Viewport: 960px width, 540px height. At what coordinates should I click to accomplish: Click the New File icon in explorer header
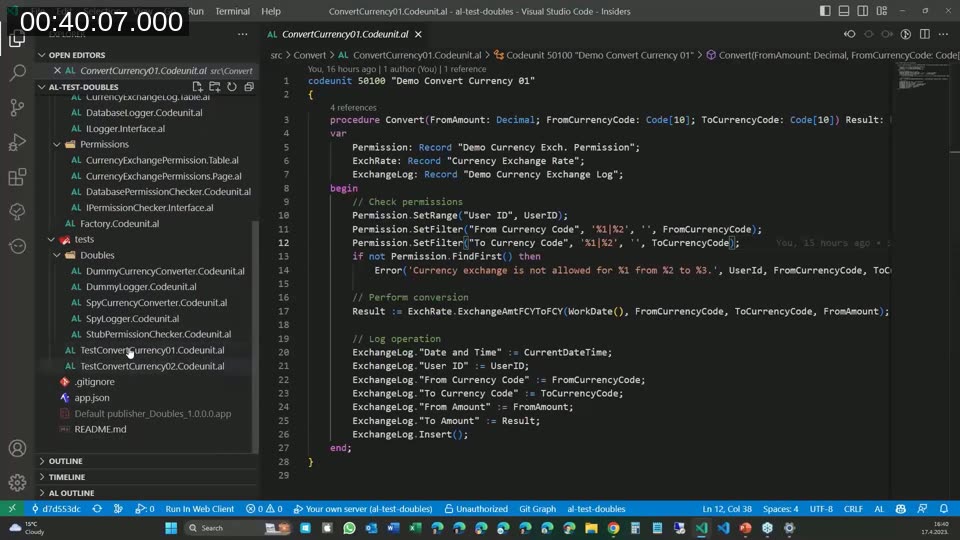(x=197, y=87)
